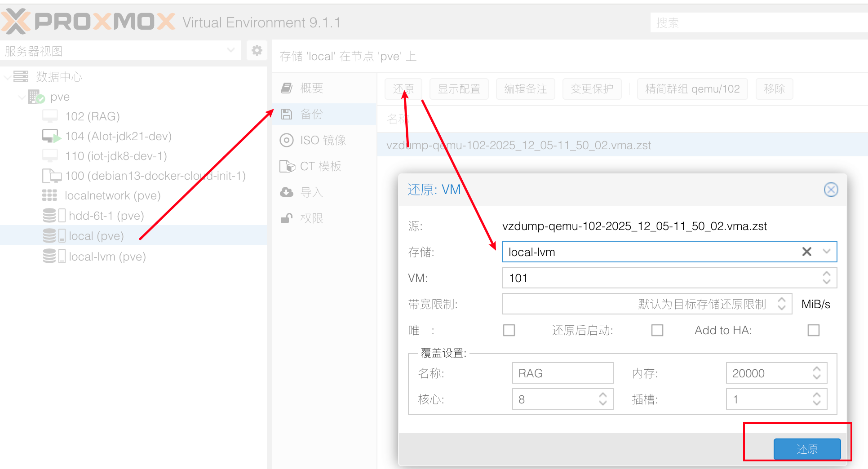This screenshot has width=868, height=469.
Task: Click the 显示配置 button
Action: (x=459, y=89)
